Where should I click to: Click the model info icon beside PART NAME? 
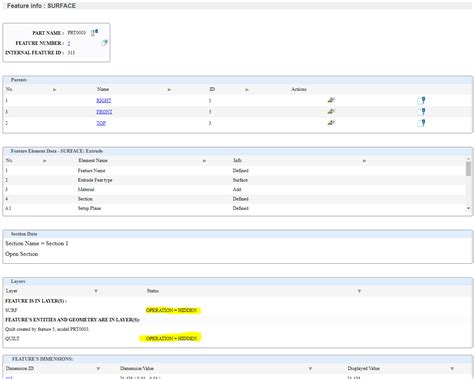click(95, 32)
